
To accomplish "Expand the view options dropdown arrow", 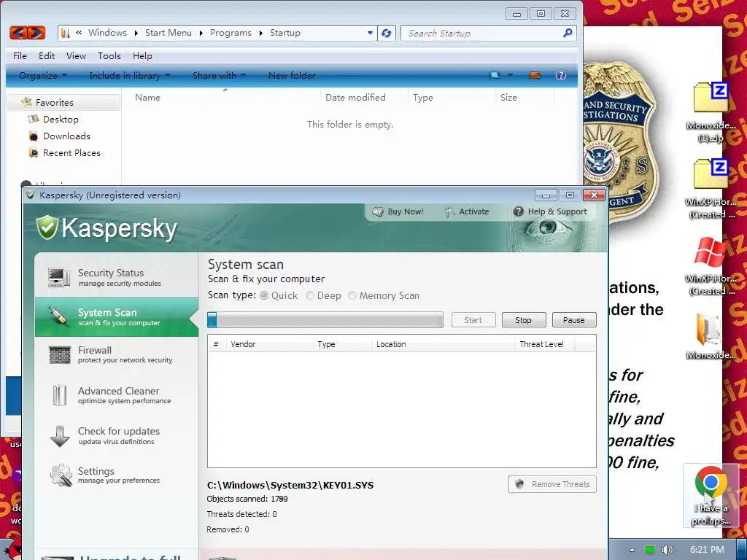I will [x=510, y=75].
